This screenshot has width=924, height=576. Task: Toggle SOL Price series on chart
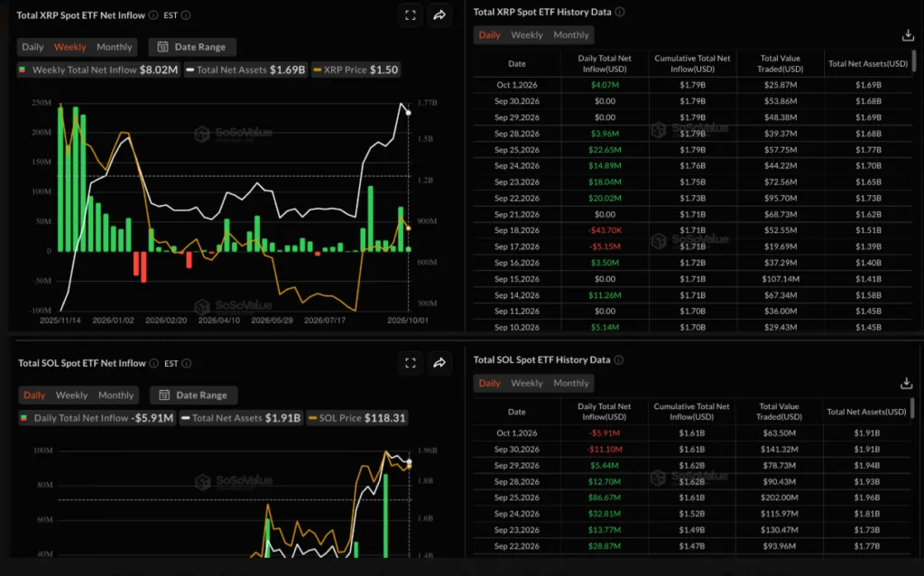coord(357,418)
